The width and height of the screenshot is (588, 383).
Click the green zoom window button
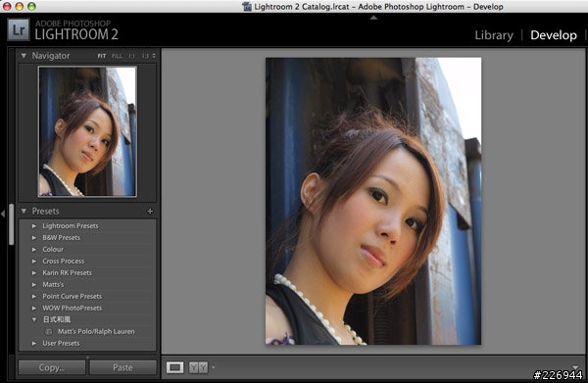coord(31,6)
